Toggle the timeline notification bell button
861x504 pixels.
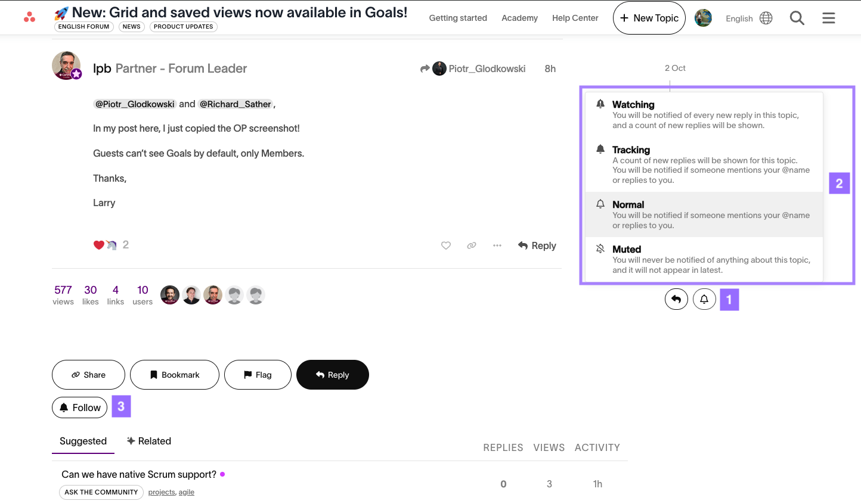[704, 299]
